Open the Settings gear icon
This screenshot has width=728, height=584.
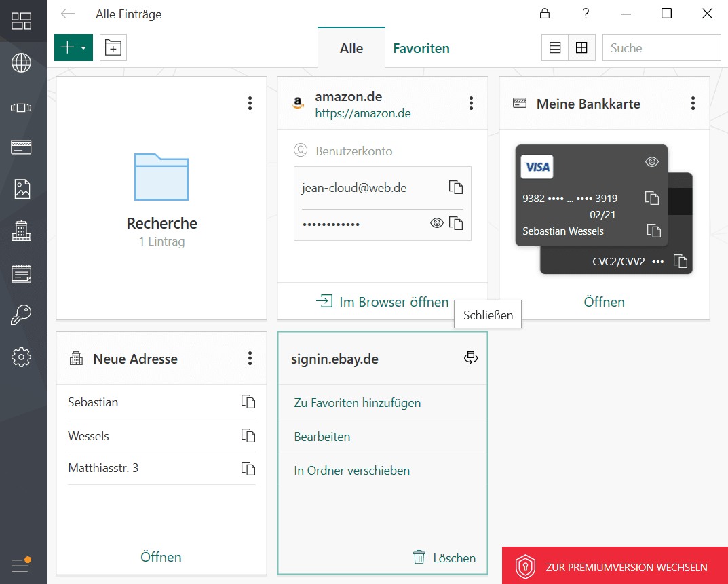(x=21, y=357)
